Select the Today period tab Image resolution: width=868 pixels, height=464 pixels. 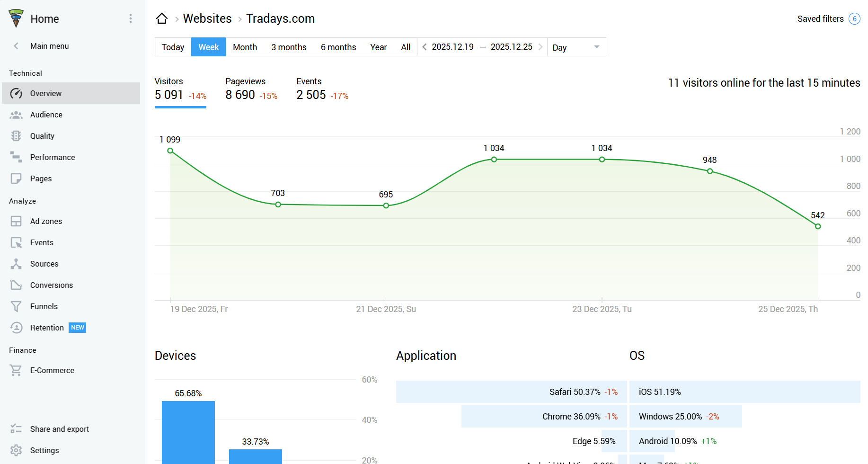(173, 47)
